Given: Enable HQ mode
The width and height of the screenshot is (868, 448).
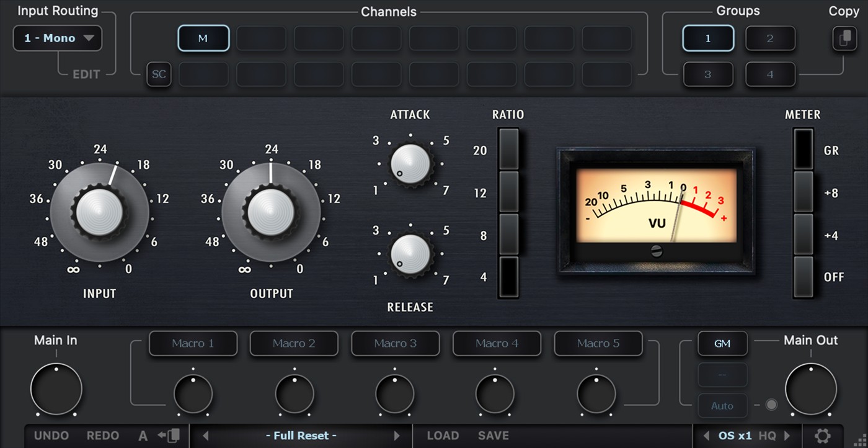Looking at the screenshot, I should click(767, 436).
